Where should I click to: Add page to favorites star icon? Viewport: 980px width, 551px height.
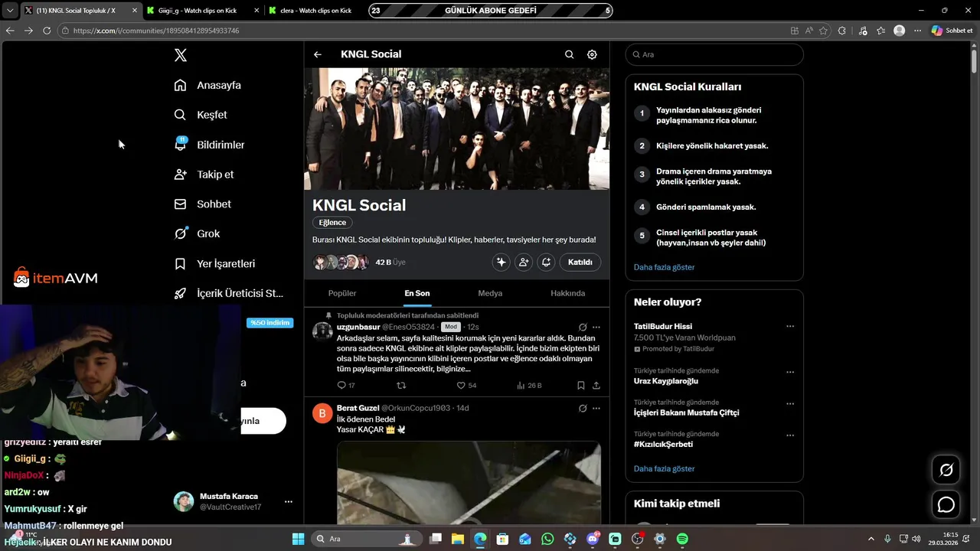tap(824, 31)
